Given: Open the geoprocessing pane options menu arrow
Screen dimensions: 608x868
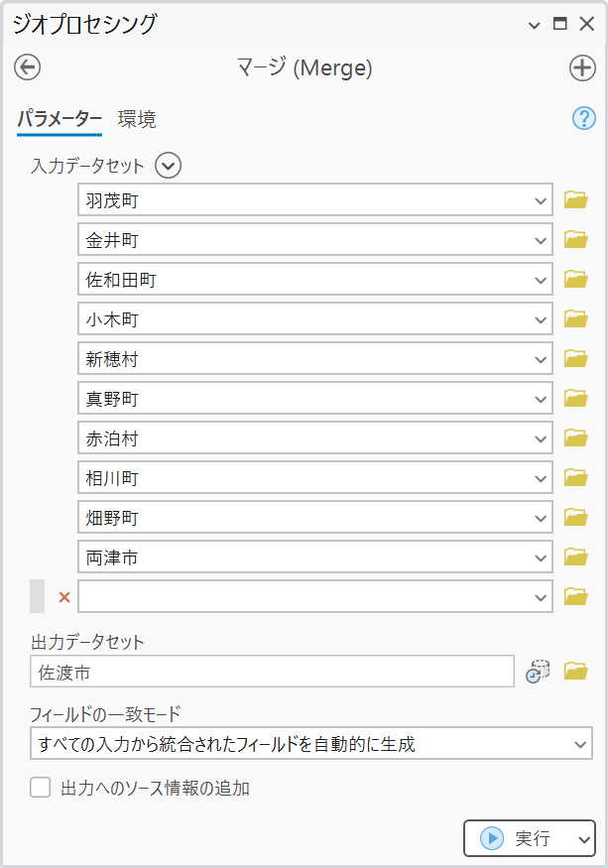Looking at the screenshot, I should tap(535, 25).
